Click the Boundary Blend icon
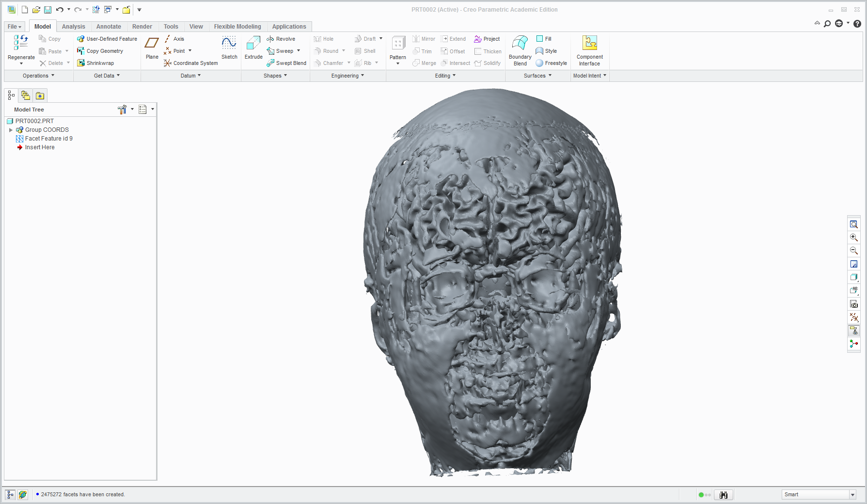Image resolution: width=867 pixels, height=504 pixels. (x=520, y=44)
